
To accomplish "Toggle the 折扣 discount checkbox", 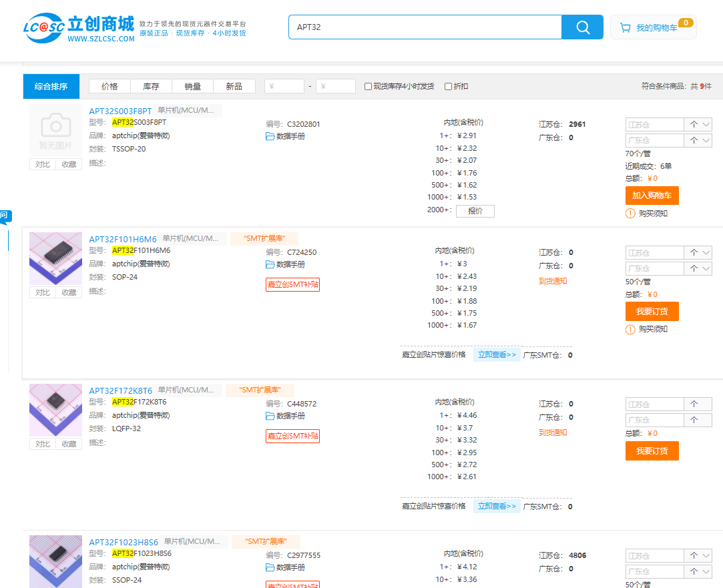I will click(448, 87).
